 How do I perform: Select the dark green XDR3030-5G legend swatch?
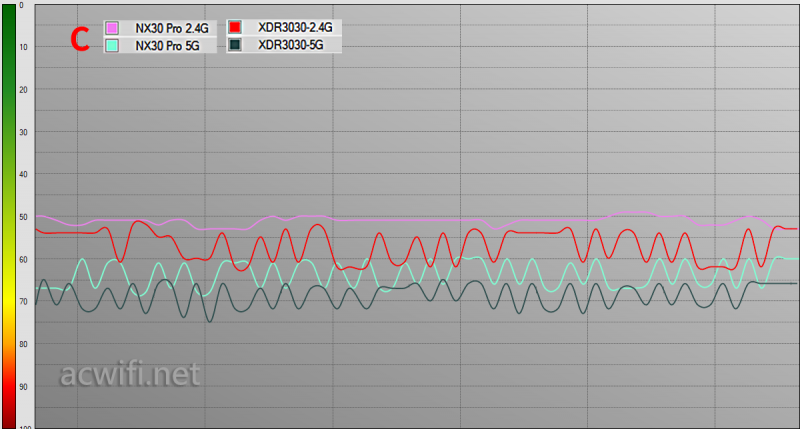pyautogui.click(x=235, y=45)
